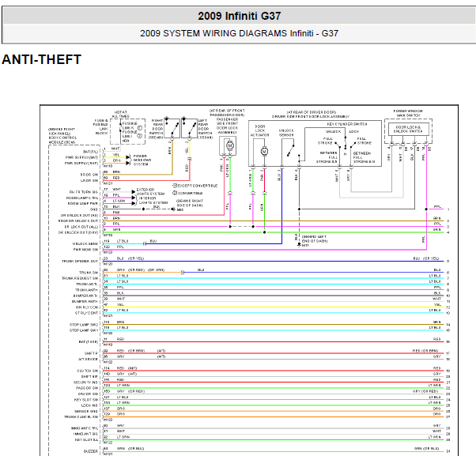
Task: Click the '2009 Infiniti G37' title
Action: (240, 16)
